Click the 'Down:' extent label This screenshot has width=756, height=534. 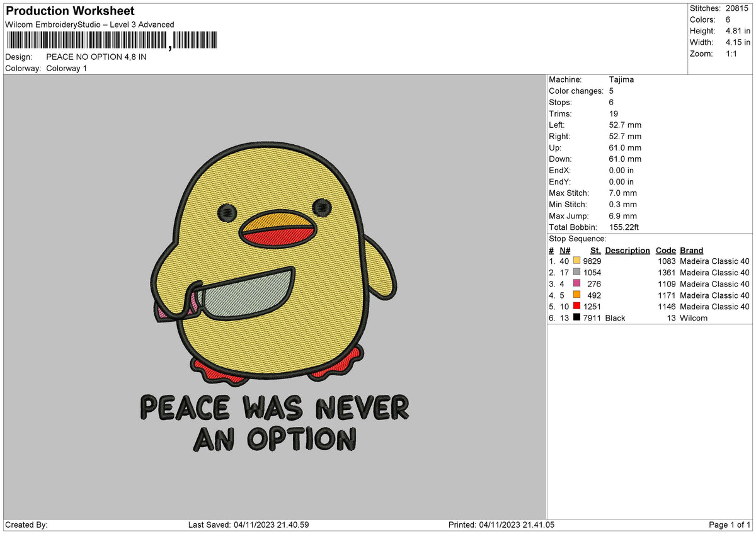(x=560, y=159)
